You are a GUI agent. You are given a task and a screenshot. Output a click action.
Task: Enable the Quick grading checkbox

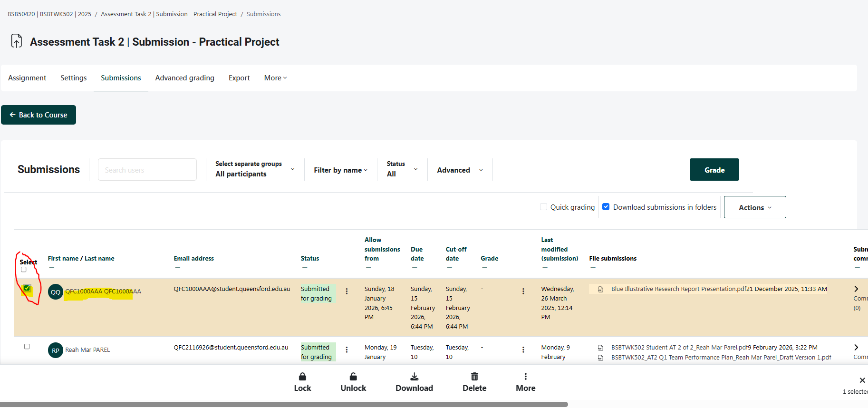click(544, 207)
